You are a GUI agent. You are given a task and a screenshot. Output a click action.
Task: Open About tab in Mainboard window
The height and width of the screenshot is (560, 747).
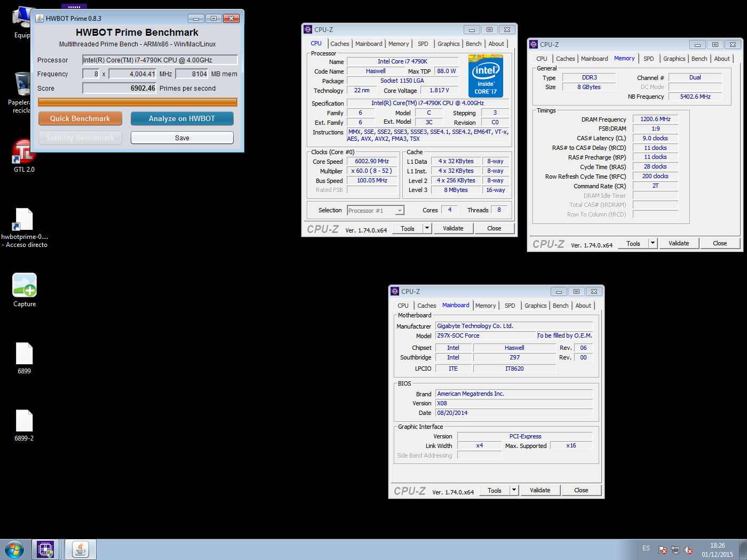click(583, 306)
